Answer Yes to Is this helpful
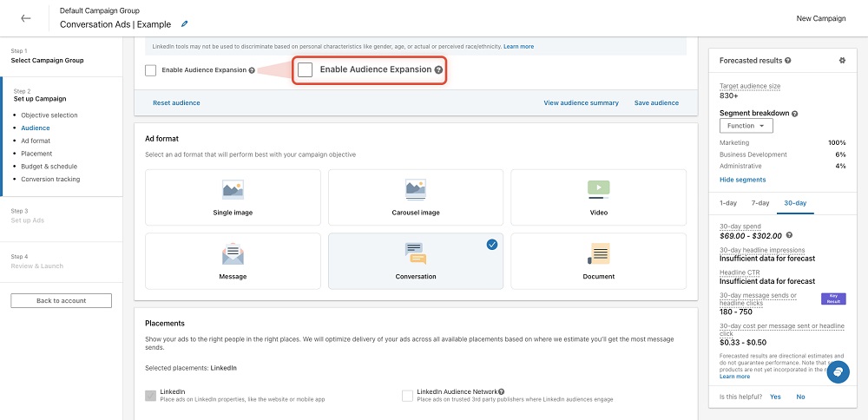This screenshot has height=420, width=868. (775, 397)
